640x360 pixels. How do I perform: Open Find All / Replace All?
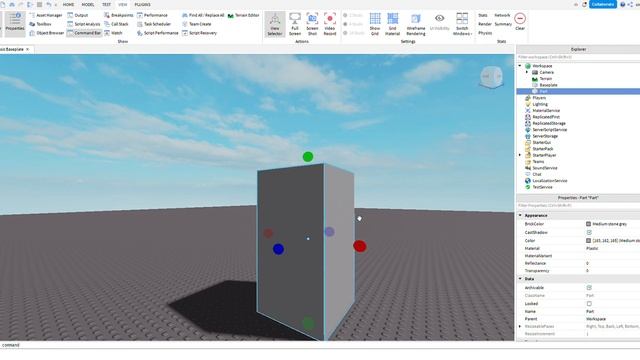coord(203,15)
